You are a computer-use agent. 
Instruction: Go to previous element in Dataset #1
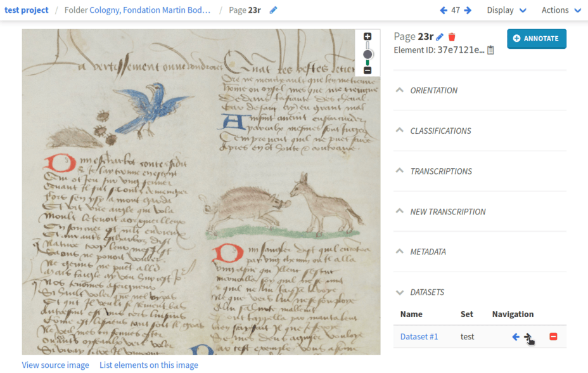click(x=516, y=337)
